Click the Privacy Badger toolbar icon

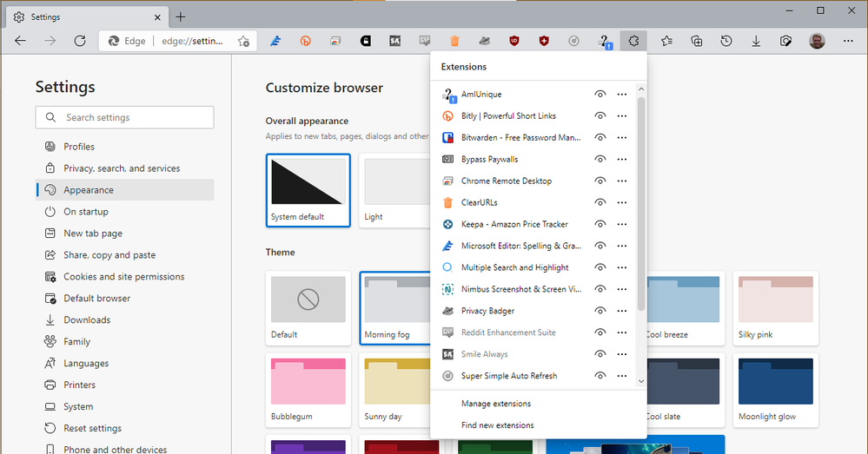click(484, 41)
